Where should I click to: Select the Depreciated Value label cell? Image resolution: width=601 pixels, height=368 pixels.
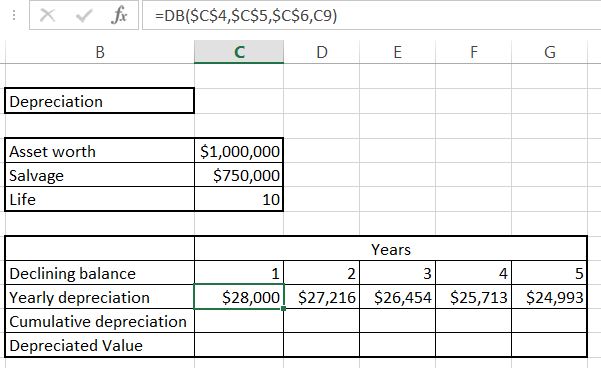pyautogui.click(x=100, y=345)
